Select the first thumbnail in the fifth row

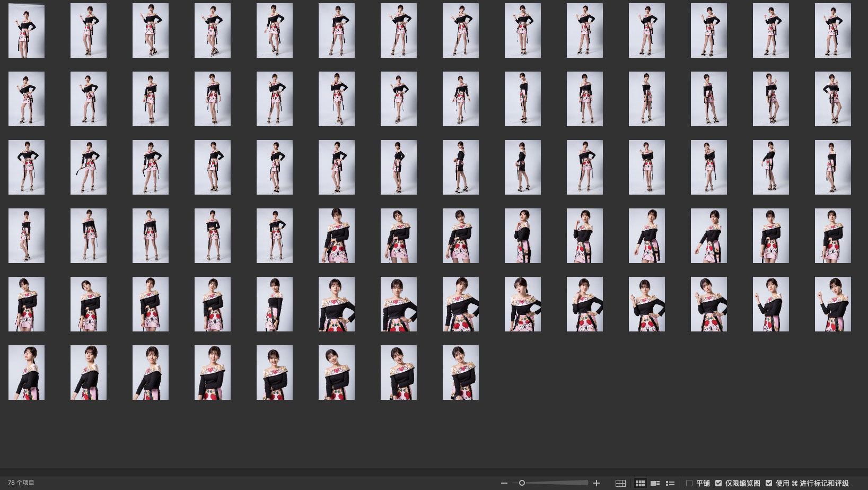(27, 304)
